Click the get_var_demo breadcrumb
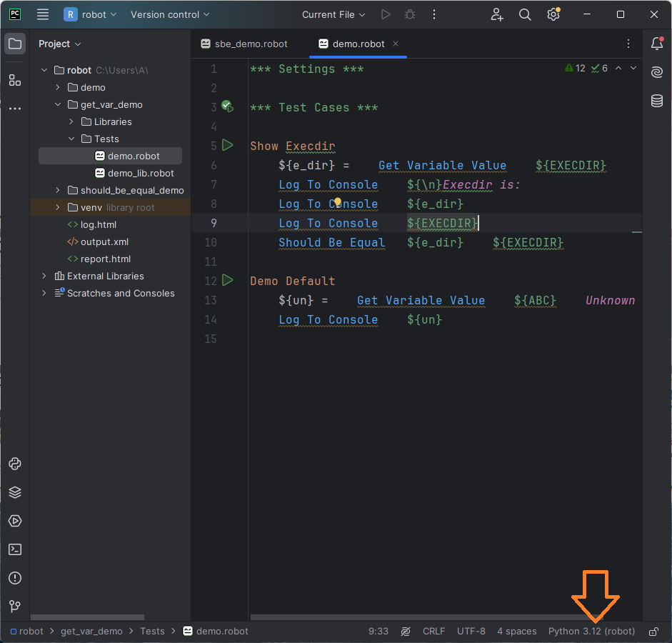 pos(91,632)
